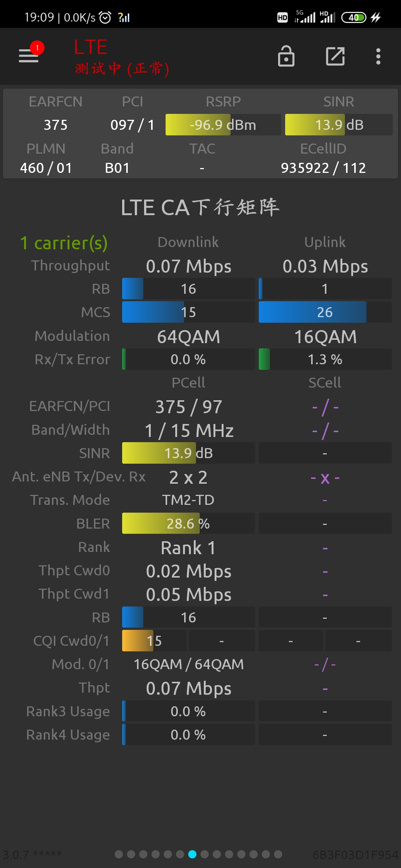Select the highlighted cyan page dot
401x868 pixels.
click(x=192, y=854)
